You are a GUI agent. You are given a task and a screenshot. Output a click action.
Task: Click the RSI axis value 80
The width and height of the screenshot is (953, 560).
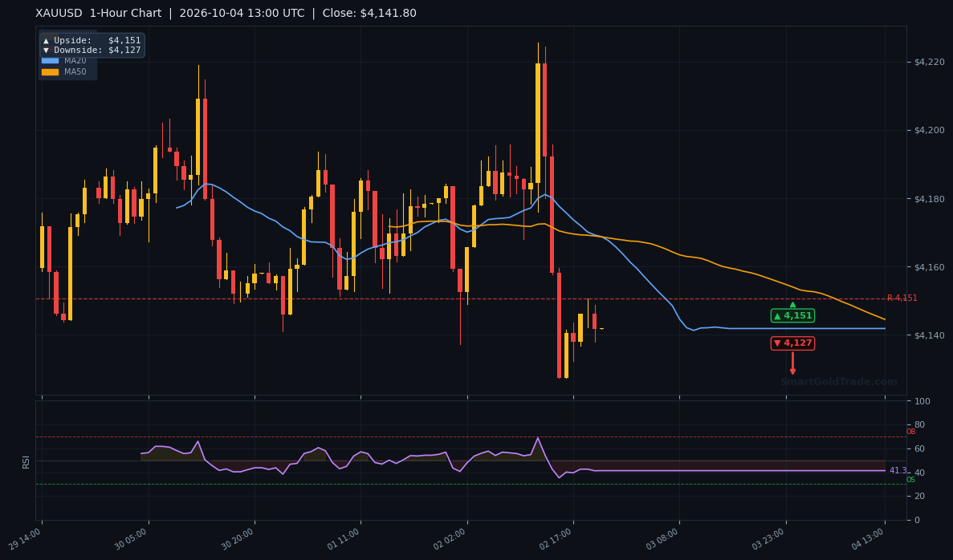click(x=919, y=425)
